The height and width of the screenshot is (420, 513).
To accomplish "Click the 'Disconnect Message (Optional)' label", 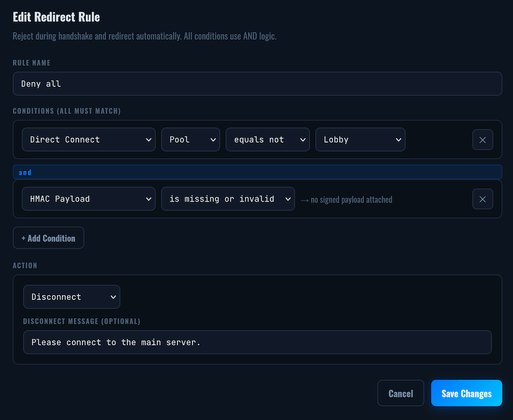I will pyautogui.click(x=82, y=321).
